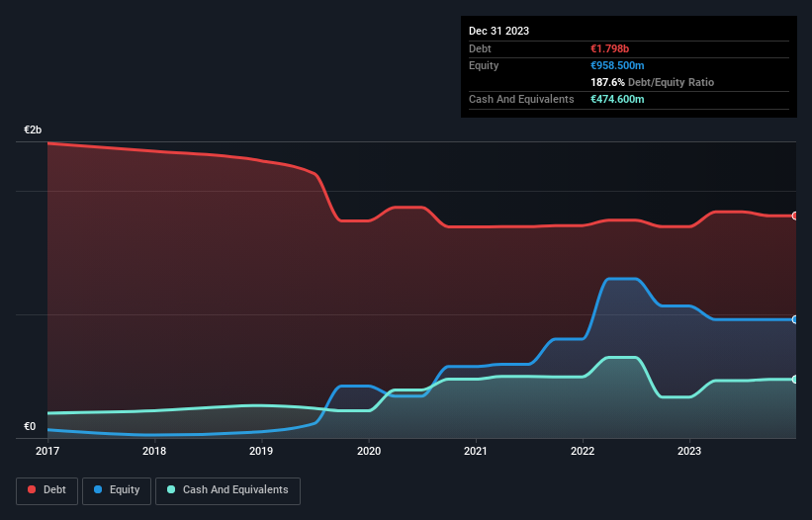Click the Dec 31 2023 tooltip date
Image resolution: width=812 pixels, height=520 pixels.
(x=498, y=31)
